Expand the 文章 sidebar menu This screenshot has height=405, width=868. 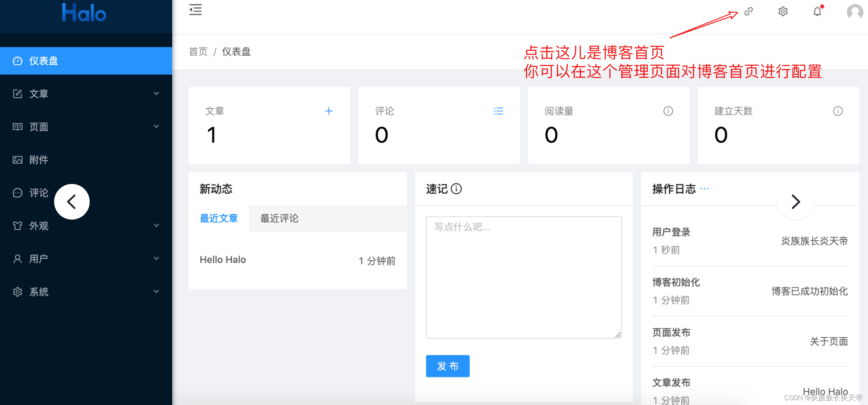156,93
